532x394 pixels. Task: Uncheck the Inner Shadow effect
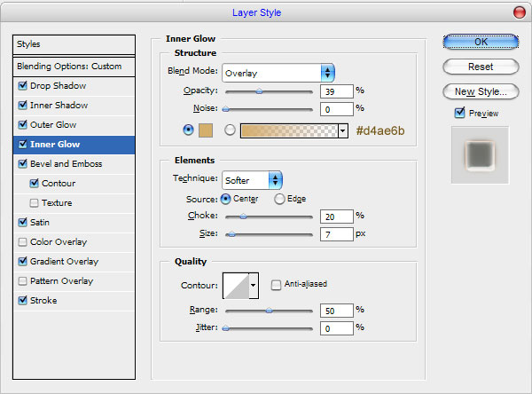click(x=23, y=105)
